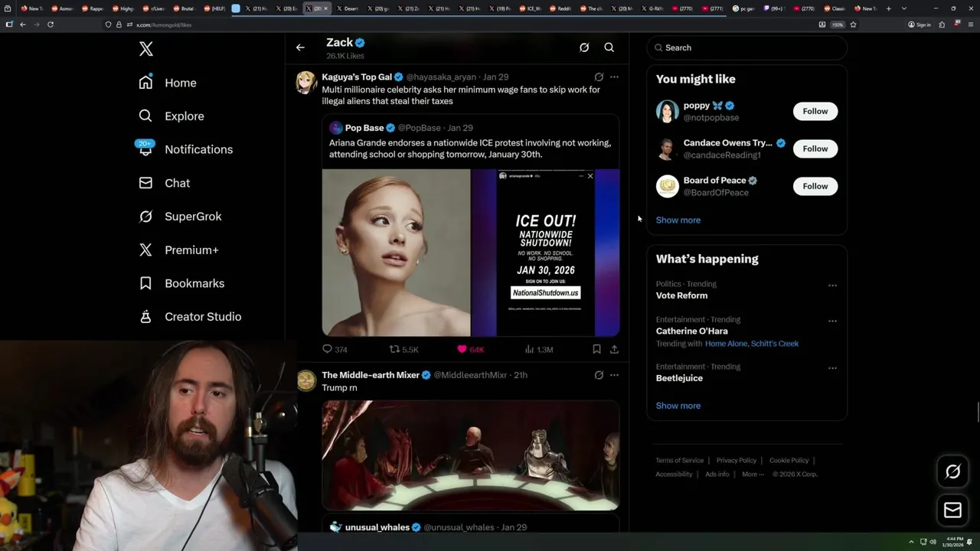Image resolution: width=980 pixels, height=551 pixels.
Task: Reply to post with 374 comments
Action: pos(335,349)
